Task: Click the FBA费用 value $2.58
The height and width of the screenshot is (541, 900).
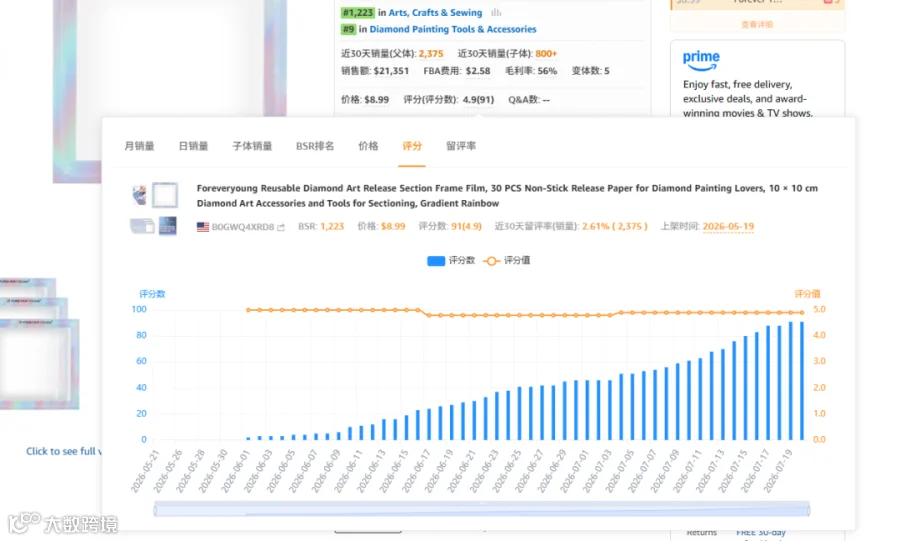Action: click(478, 71)
